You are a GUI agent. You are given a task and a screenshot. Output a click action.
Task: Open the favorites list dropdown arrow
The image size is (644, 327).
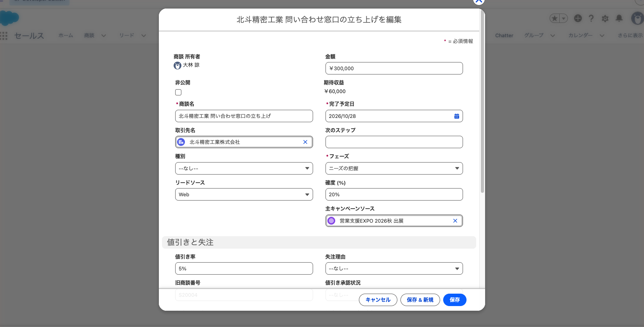[564, 18]
